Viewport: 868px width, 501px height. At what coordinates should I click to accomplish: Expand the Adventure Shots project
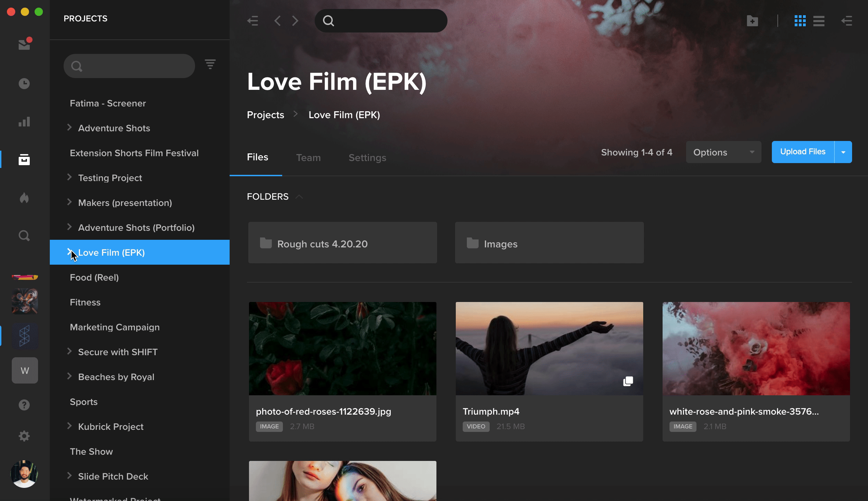coord(69,127)
